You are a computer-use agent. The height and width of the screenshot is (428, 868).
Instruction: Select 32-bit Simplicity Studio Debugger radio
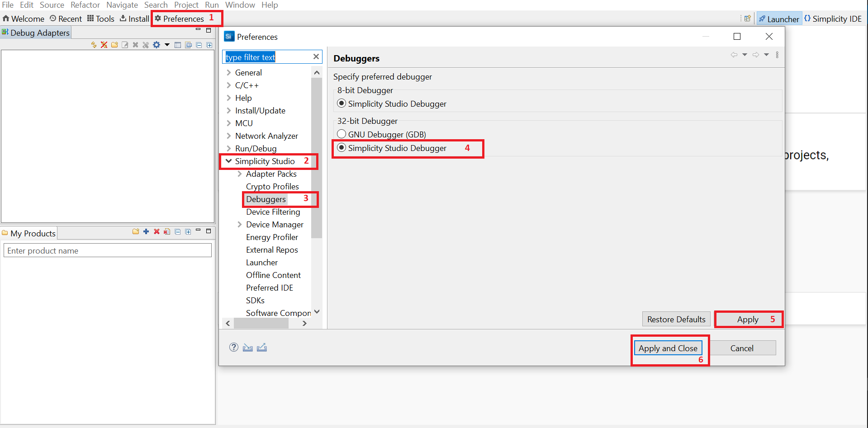point(342,147)
